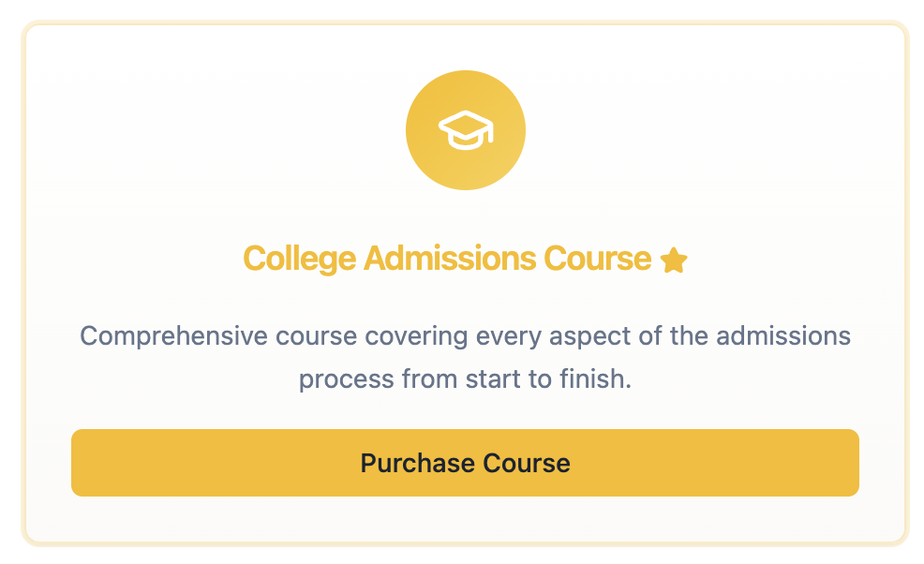Click the card's cream-colored border at the top
This screenshot has width=924, height=564.
click(465, 23)
